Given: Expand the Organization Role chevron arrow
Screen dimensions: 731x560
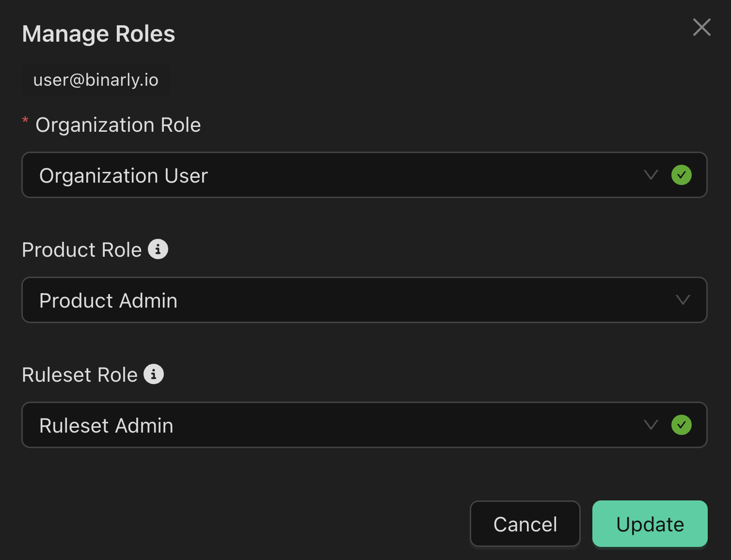Looking at the screenshot, I should [651, 175].
